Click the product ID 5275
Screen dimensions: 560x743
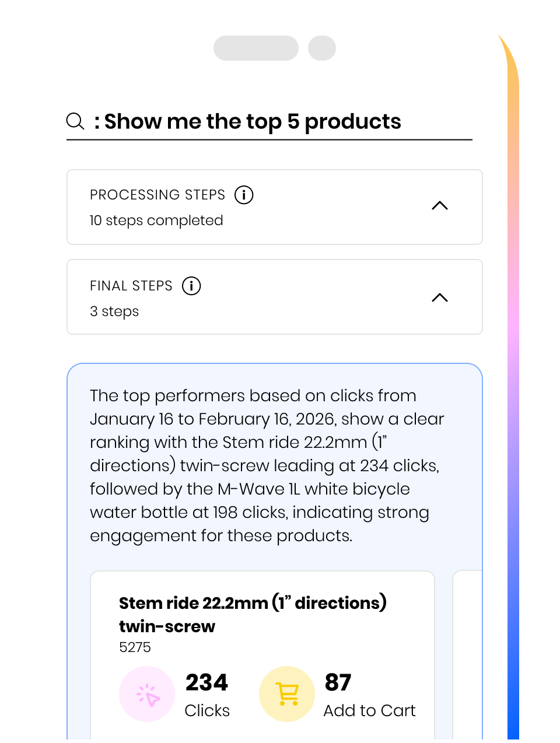tap(135, 647)
